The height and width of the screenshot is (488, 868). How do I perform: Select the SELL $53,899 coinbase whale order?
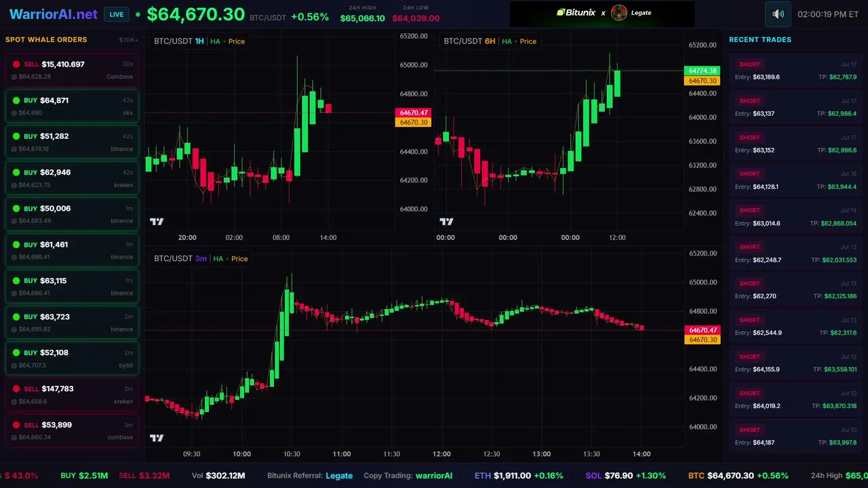(x=72, y=430)
